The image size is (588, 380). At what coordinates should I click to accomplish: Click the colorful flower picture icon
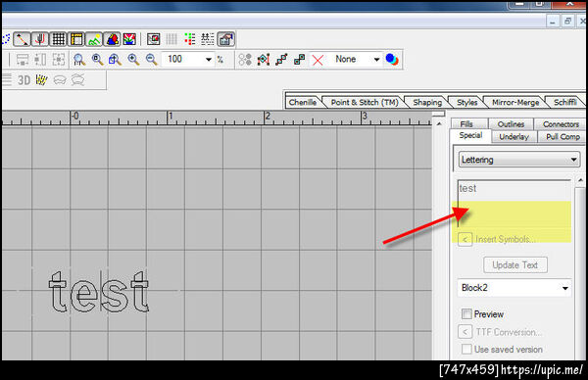point(129,39)
